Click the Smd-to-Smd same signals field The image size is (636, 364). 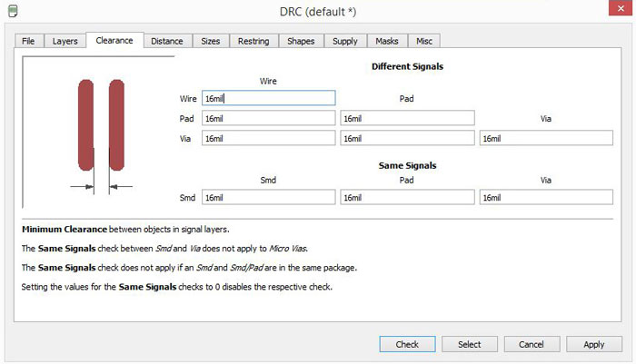[269, 197]
